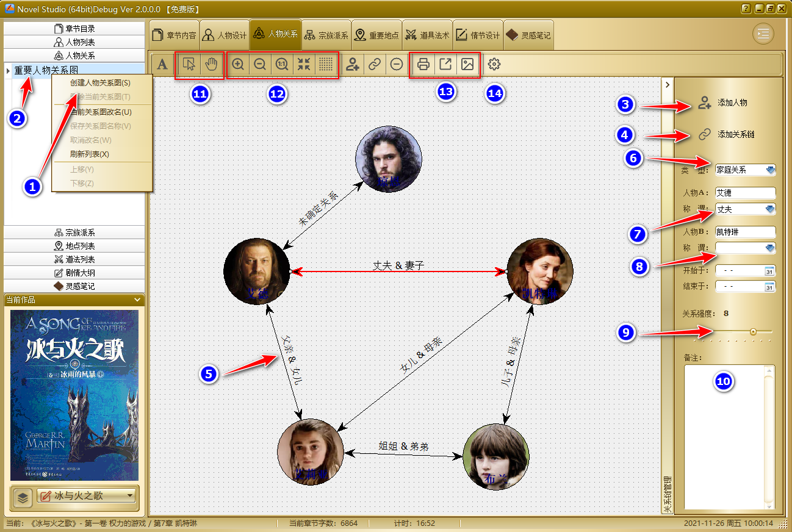Collapse the right relationship panel

pyautogui.click(x=668, y=85)
